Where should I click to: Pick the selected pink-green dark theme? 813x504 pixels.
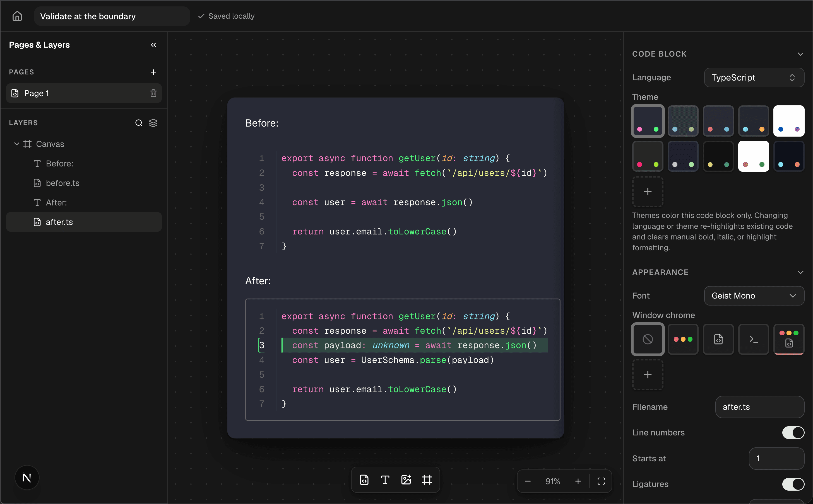click(x=648, y=121)
